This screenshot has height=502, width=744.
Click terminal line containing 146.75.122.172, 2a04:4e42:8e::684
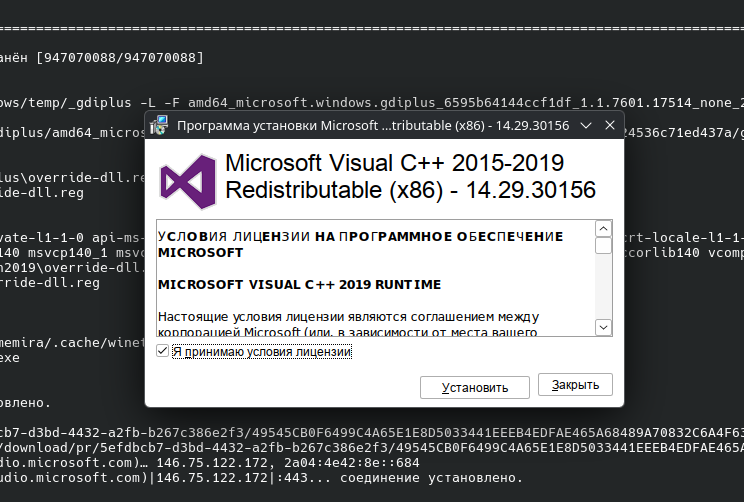click(210, 463)
